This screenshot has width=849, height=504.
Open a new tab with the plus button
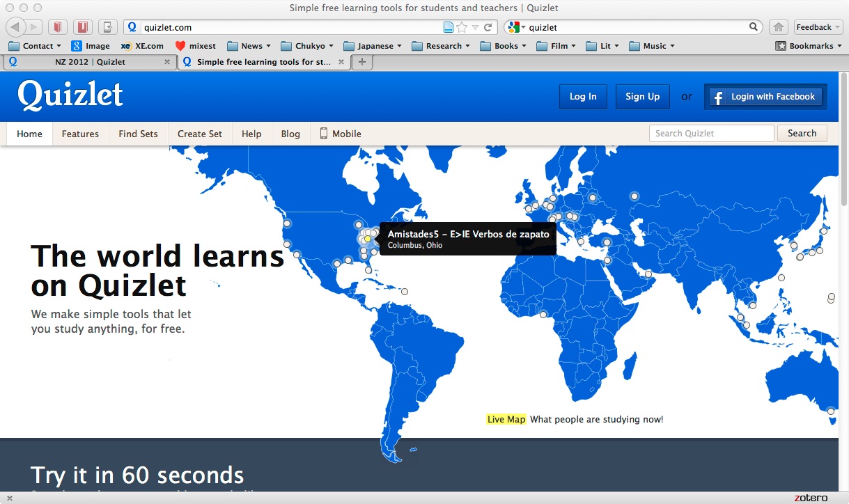click(x=362, y=62)
